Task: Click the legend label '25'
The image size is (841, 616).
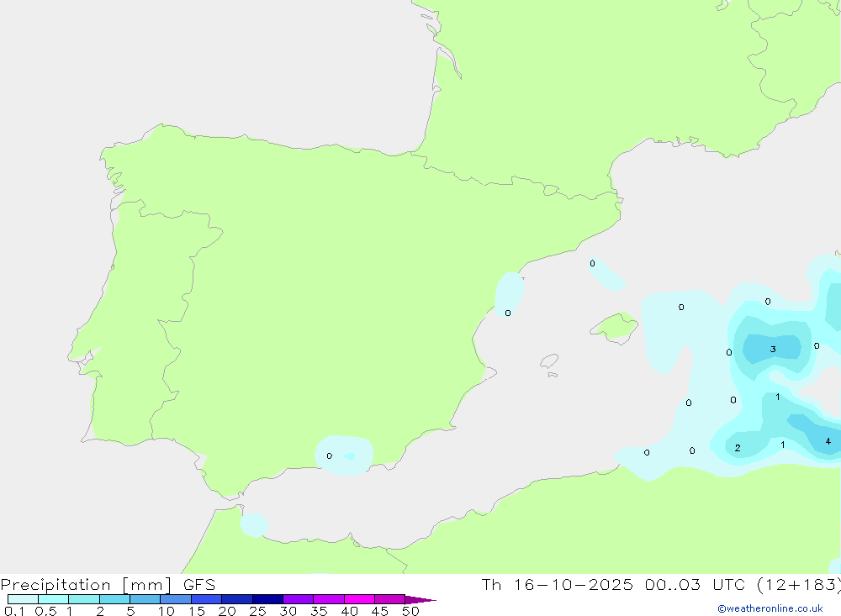Action: click(x=257, y=611)
